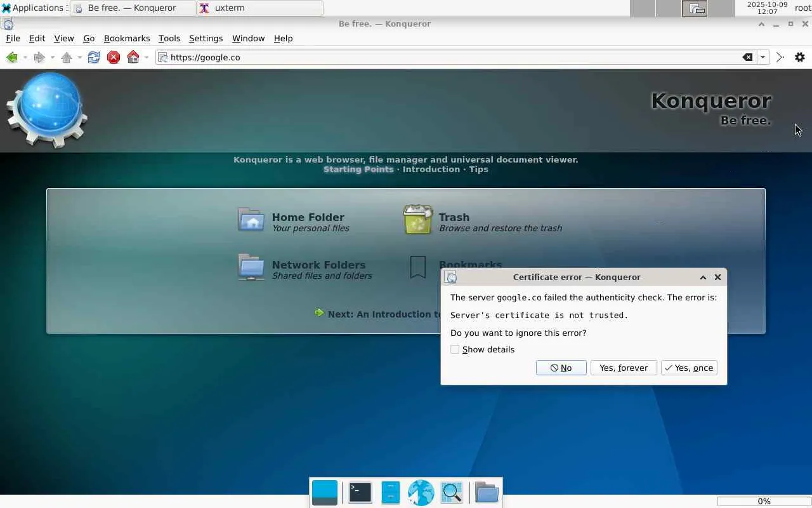Select the active workspace in the pager
Viewport: 812px width, 508px height.
pos(695,8)
